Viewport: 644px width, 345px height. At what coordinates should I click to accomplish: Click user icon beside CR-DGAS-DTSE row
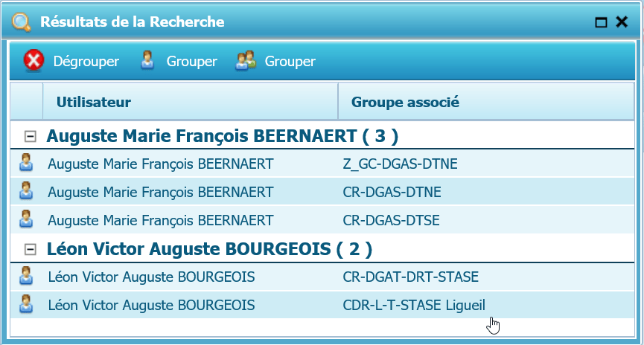coord(26,220)
